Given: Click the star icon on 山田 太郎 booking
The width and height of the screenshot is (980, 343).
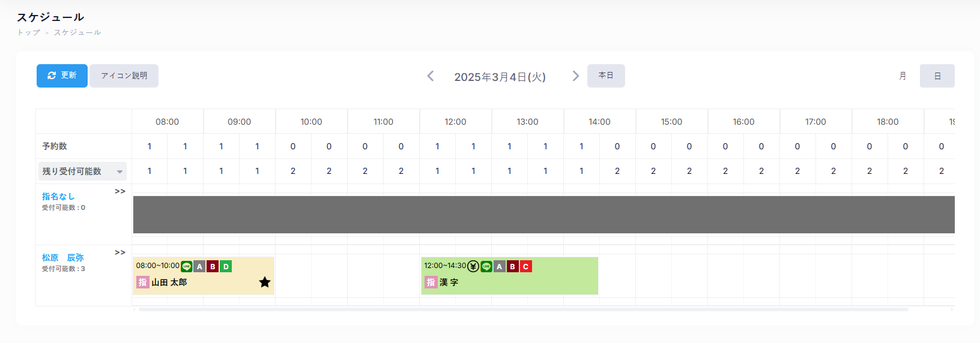Looking at the screenshot, I should tap(265, 282).
